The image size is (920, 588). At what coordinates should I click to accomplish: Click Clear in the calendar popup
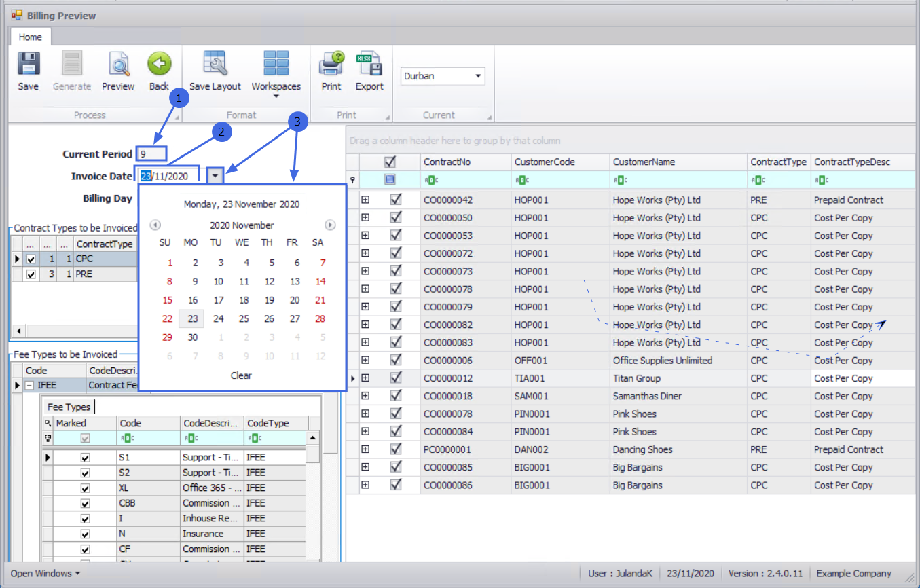pos(241,375)
